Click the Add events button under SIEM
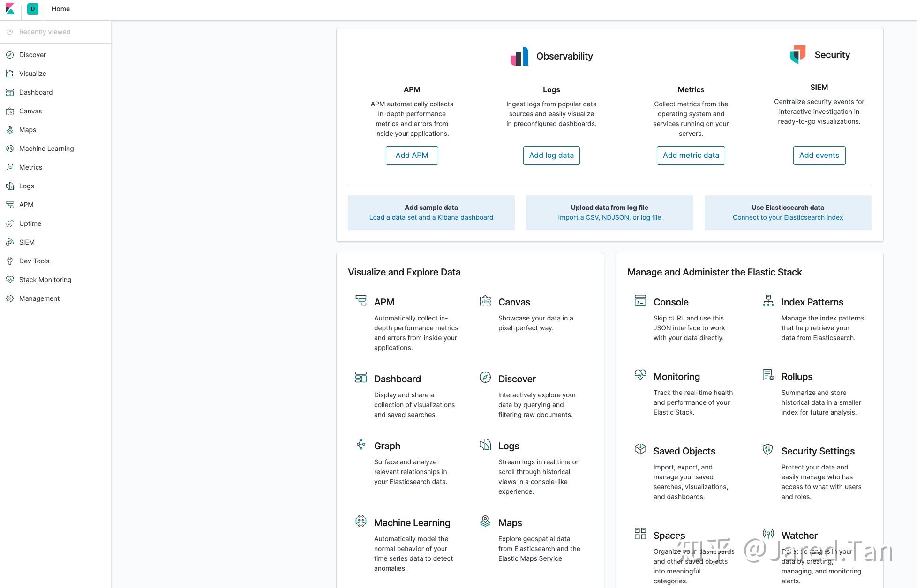Screen dimensions: 917x588 819,155
